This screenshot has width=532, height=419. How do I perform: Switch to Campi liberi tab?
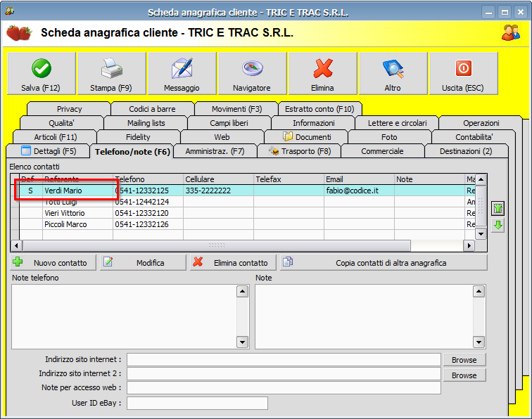tap(229, 123)
